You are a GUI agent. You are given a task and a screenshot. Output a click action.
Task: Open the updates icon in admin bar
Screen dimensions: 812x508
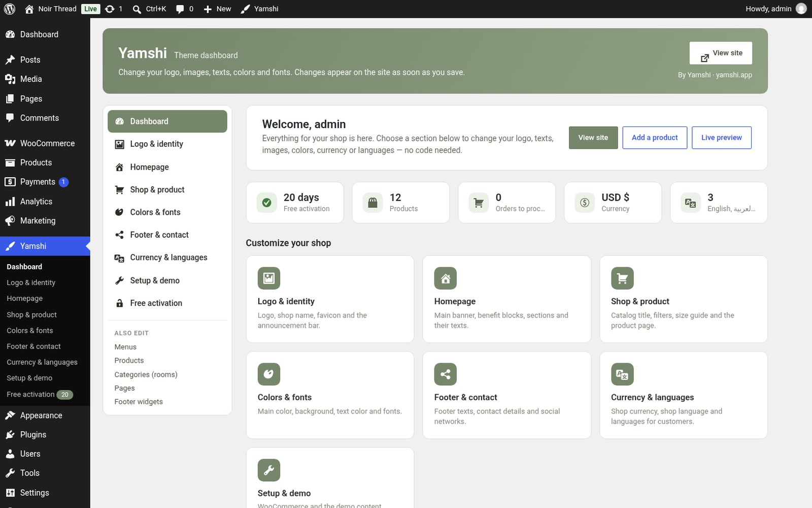pos(110,9)
